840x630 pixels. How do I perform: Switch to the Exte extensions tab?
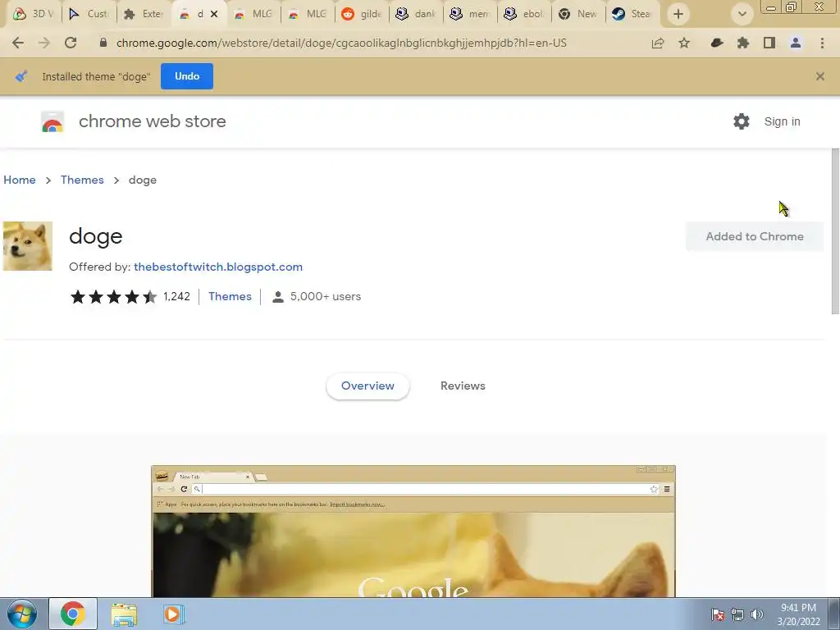[143, 14]
